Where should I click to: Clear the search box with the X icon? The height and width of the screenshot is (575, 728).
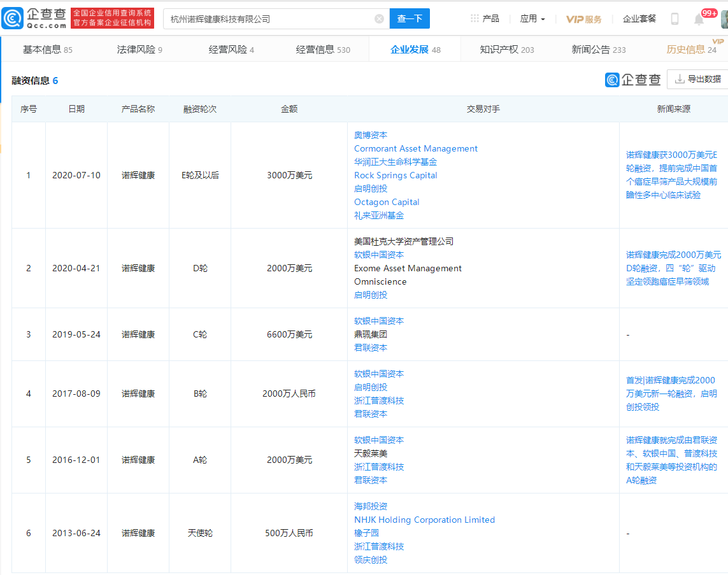point(380,19)
